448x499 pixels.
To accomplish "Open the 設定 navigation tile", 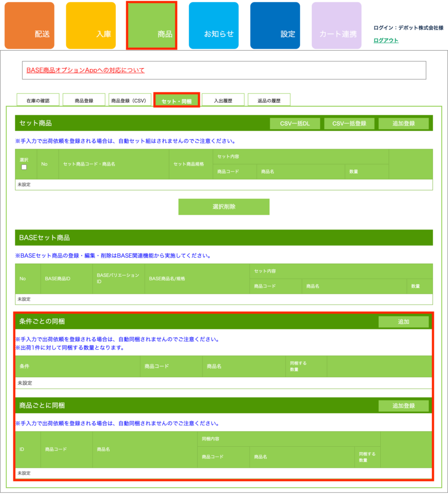I will [x=275, y=26].
